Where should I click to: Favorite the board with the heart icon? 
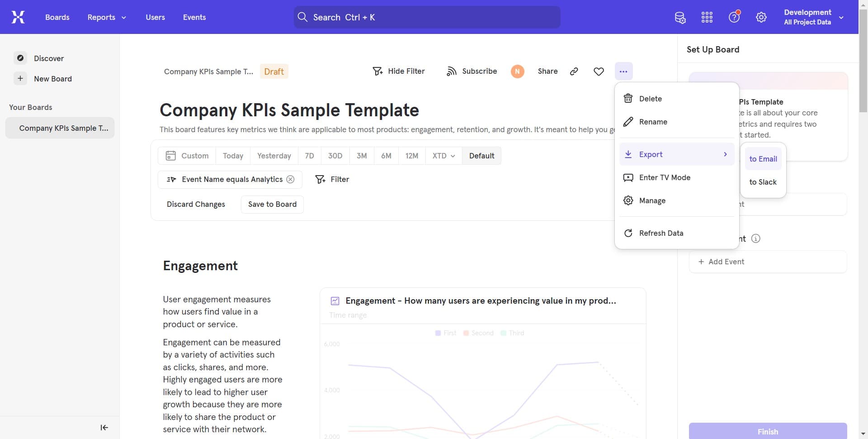[598, 71]
